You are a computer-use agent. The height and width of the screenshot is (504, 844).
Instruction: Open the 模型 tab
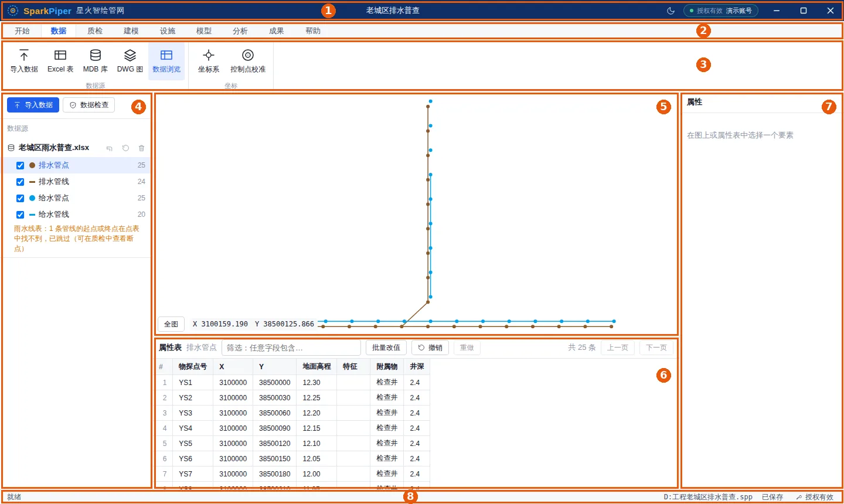(x=204, y=31)
